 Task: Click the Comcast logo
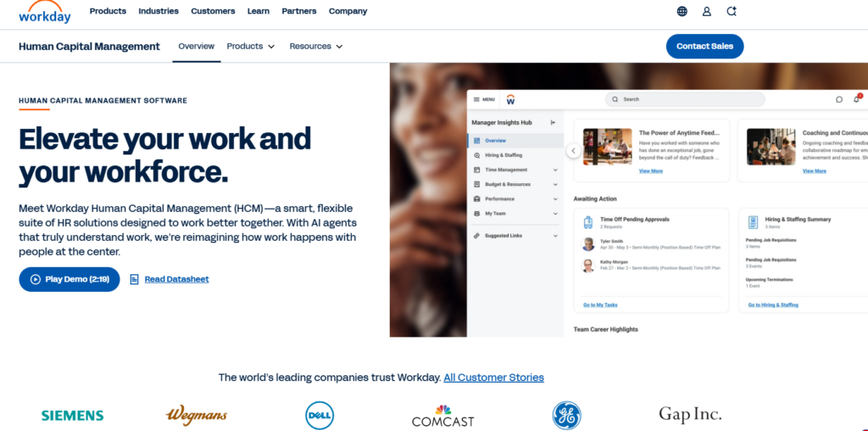[x=442, y=416]
